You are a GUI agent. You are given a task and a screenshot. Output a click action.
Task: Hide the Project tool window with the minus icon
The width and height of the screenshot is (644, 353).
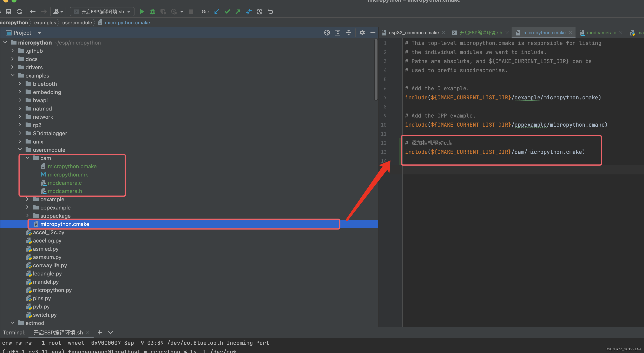pyautogui.click(x=373, y=33)
